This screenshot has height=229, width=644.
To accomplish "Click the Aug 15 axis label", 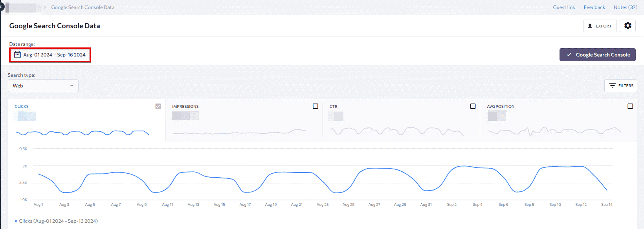I will pos(219,205).
